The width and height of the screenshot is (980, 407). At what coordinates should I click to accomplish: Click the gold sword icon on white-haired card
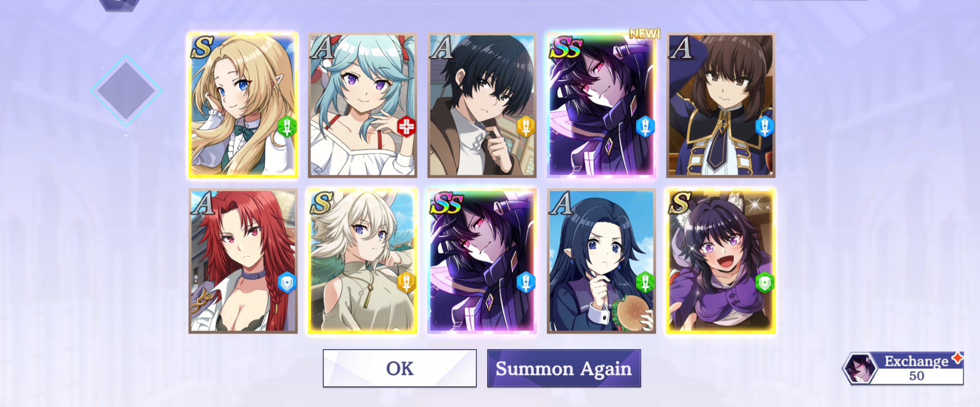coord(406,282)
